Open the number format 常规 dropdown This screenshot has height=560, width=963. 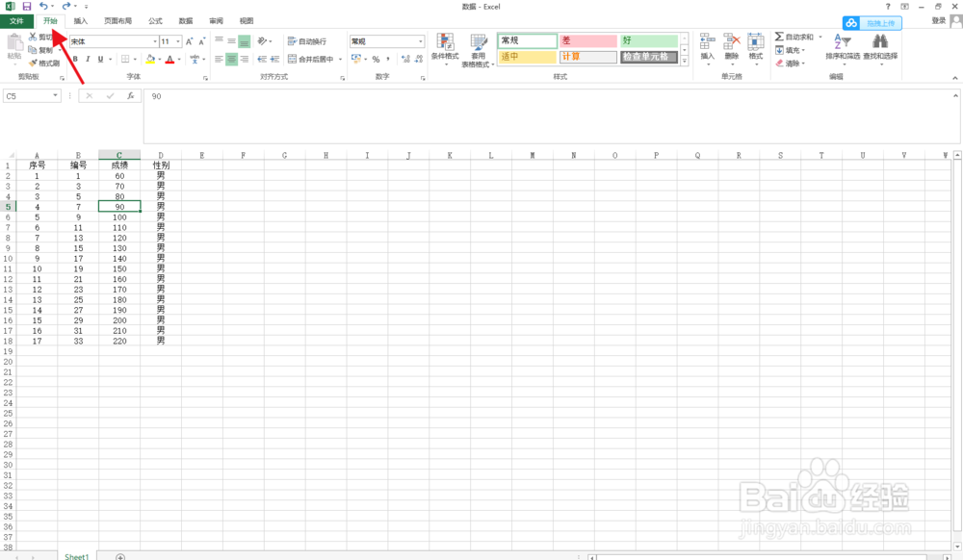[421, 41]
